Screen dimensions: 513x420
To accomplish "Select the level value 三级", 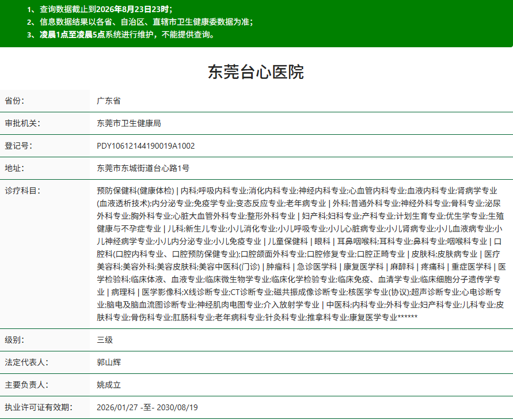I will 105,340.
